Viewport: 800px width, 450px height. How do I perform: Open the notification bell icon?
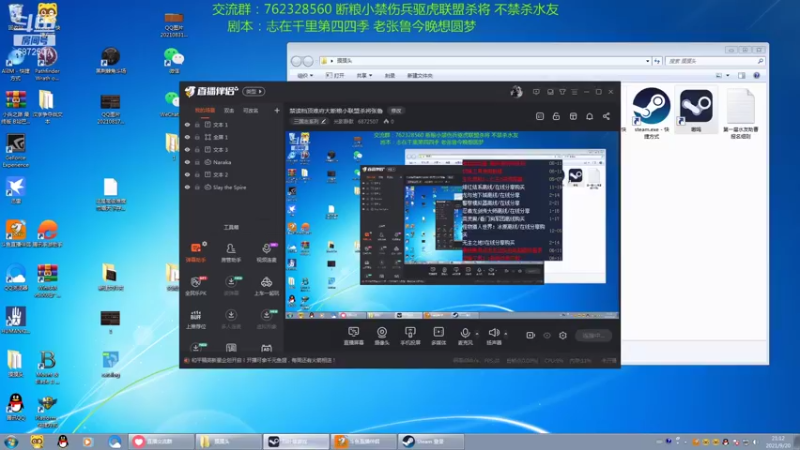click(x=589, y=116)
